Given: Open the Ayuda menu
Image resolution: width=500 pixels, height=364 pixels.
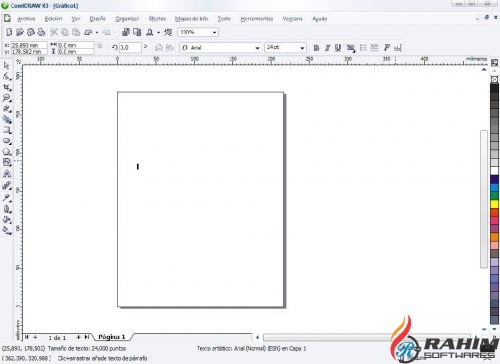Looking at the screenshot, I should point(319,19).
